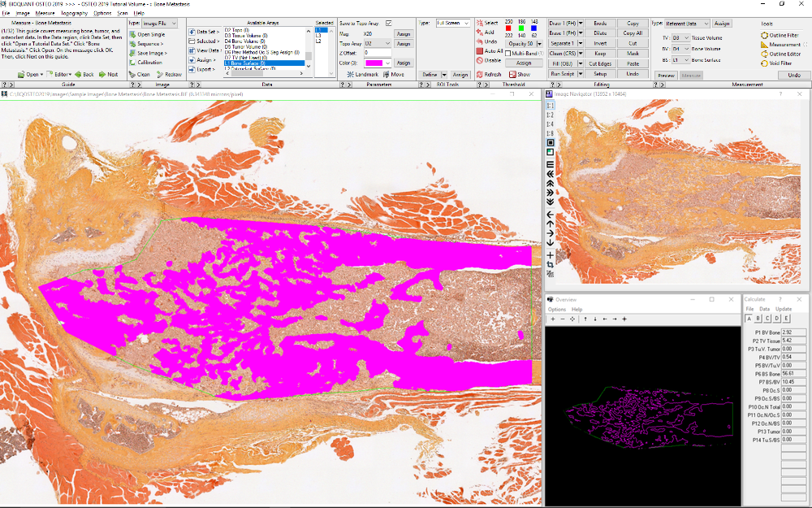The width and height of the screenshot is (812, 508).
Task: Click the Clean image icon
Action: point(132,75)
